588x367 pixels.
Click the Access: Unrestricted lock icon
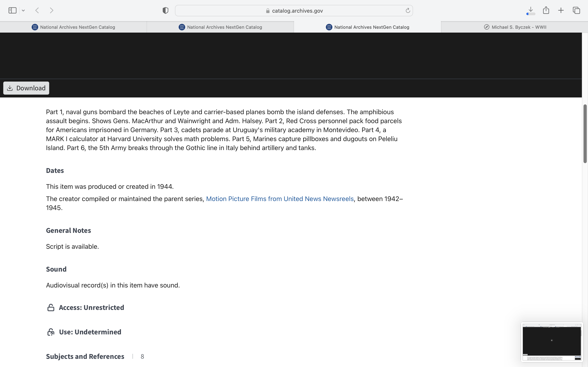(x=51, y=307)
